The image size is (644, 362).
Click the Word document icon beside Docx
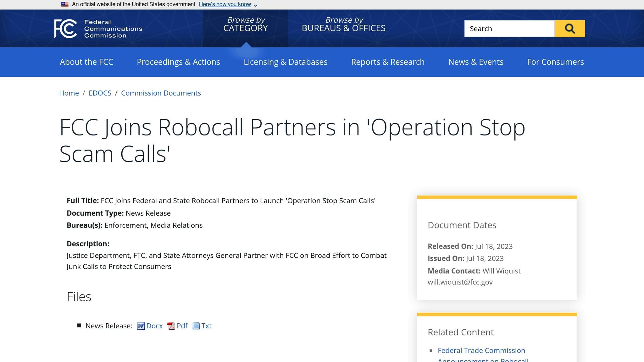pos(141,326)
